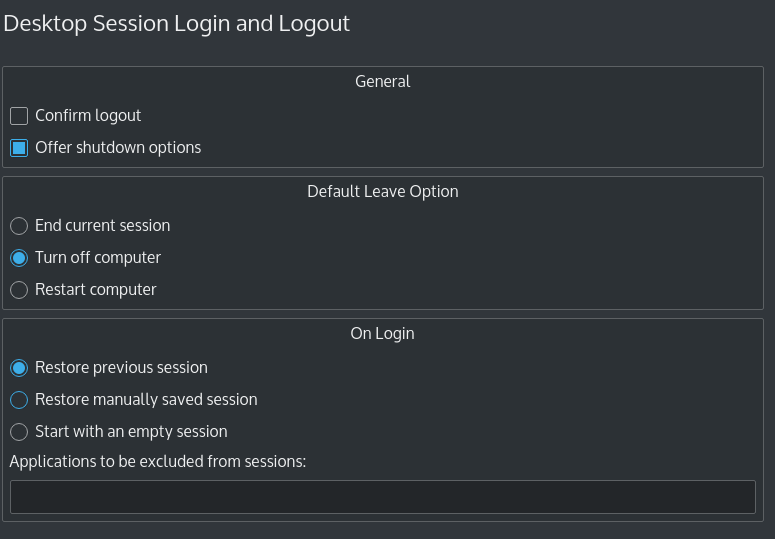
Task: Tick the Confirm logout checkbox square
Action: pos(19,116)
